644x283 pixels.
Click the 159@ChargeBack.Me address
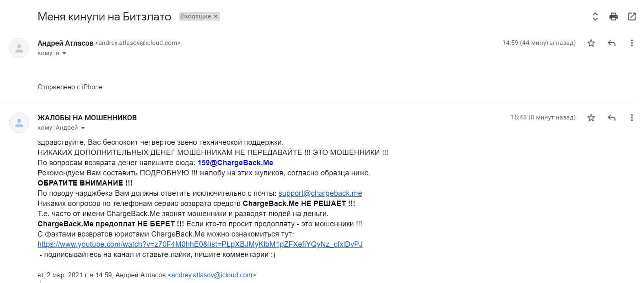(235, 163)
